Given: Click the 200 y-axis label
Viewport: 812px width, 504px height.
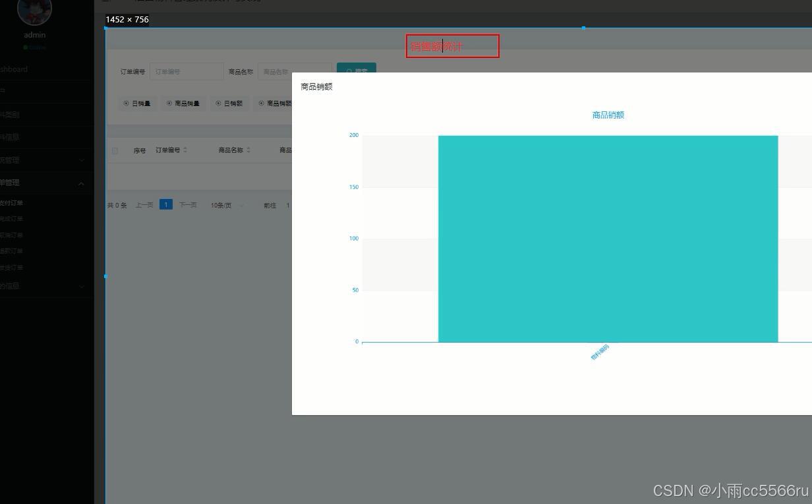Looking at the screenshot, I should pos(354,135).
